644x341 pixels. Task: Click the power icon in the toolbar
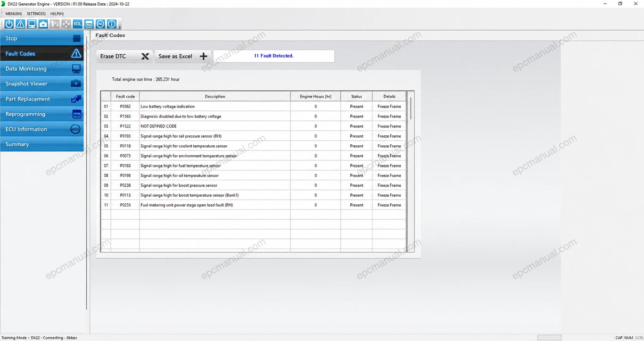9,24
